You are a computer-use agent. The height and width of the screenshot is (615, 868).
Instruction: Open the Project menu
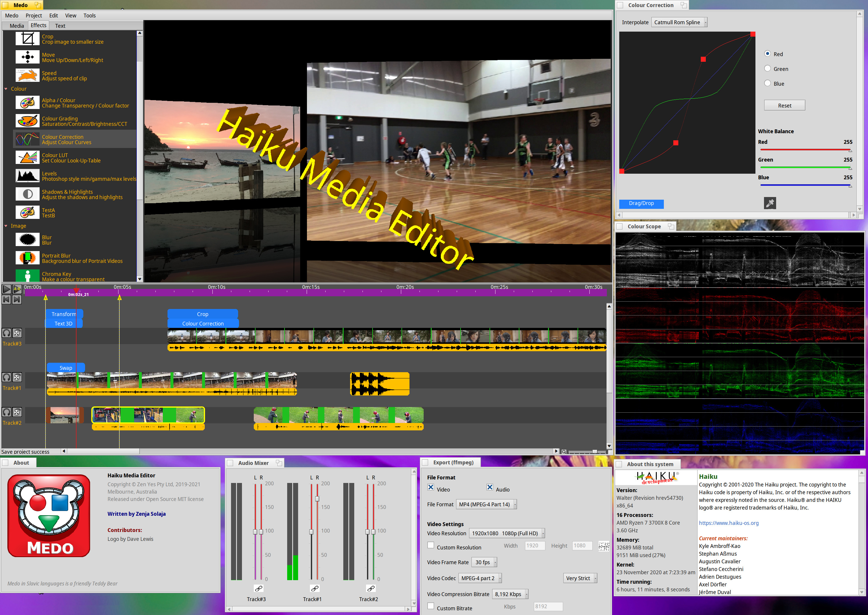(33, 16)
